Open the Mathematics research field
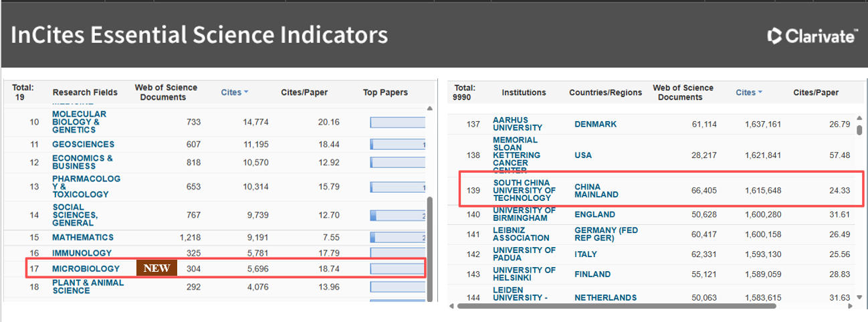This screenshot has width=868, height=322. [83, 237]
